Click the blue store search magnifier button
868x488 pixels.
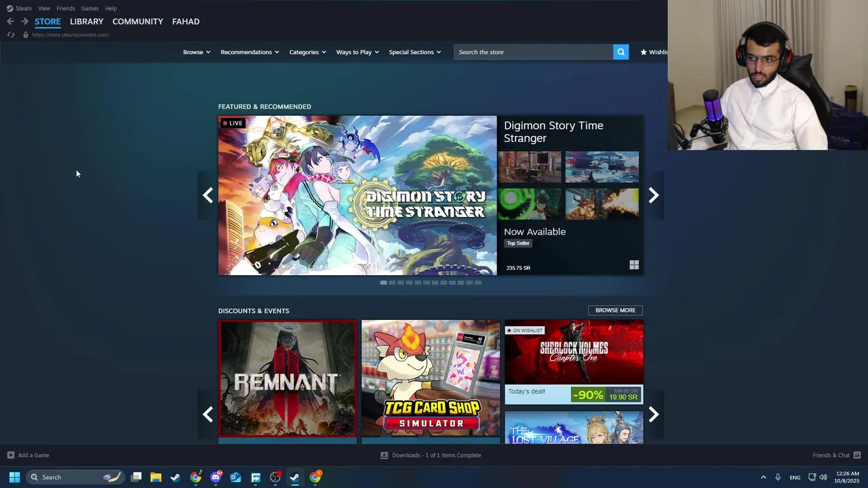(620, 52)
